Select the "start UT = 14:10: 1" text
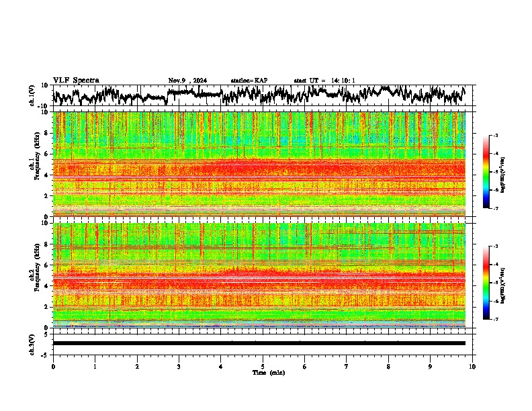The height and width of the screenshot is (411, 532). pyautogui.click(x=324, y=81)
